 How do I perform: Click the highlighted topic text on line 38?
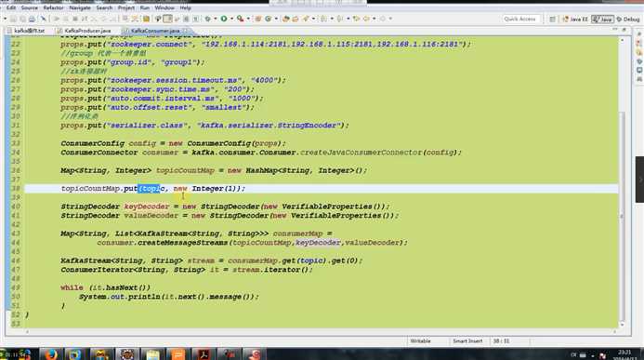point(149,189)
